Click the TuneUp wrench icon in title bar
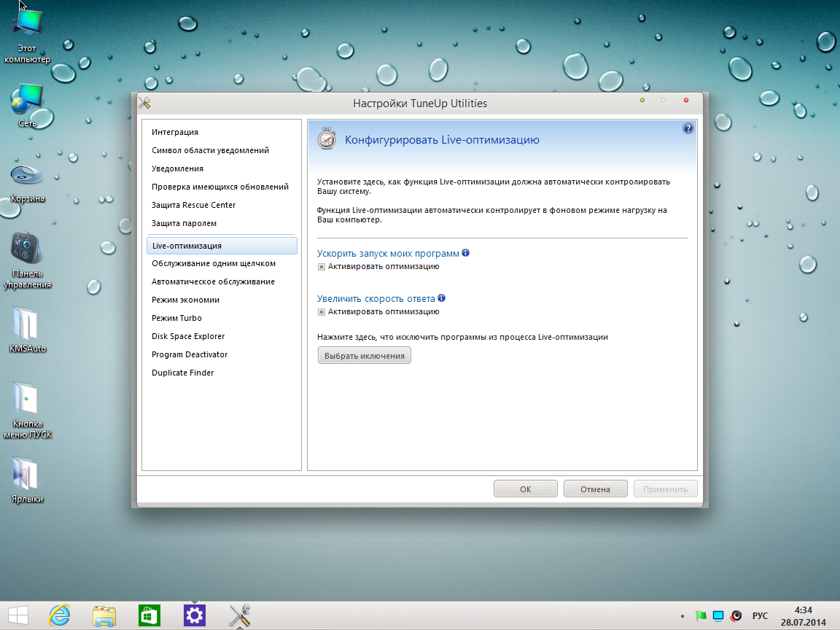Screen dimensions: 840x630 click(144, 103)
